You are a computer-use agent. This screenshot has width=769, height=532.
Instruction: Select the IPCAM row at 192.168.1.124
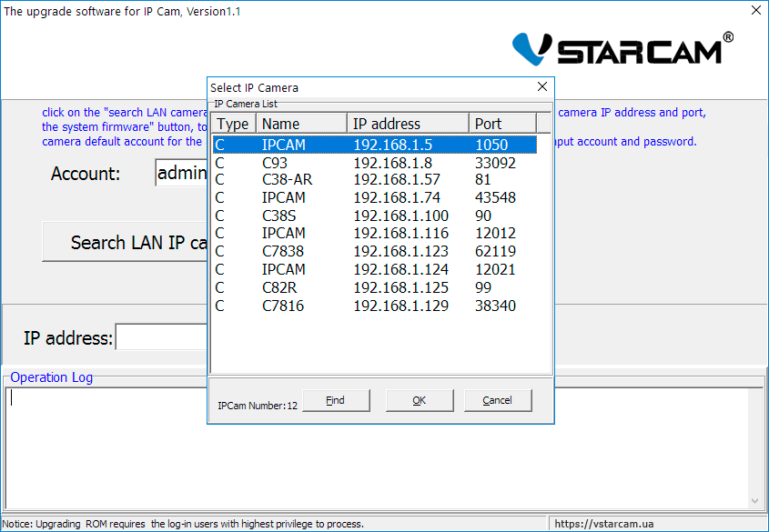(375, 269)
